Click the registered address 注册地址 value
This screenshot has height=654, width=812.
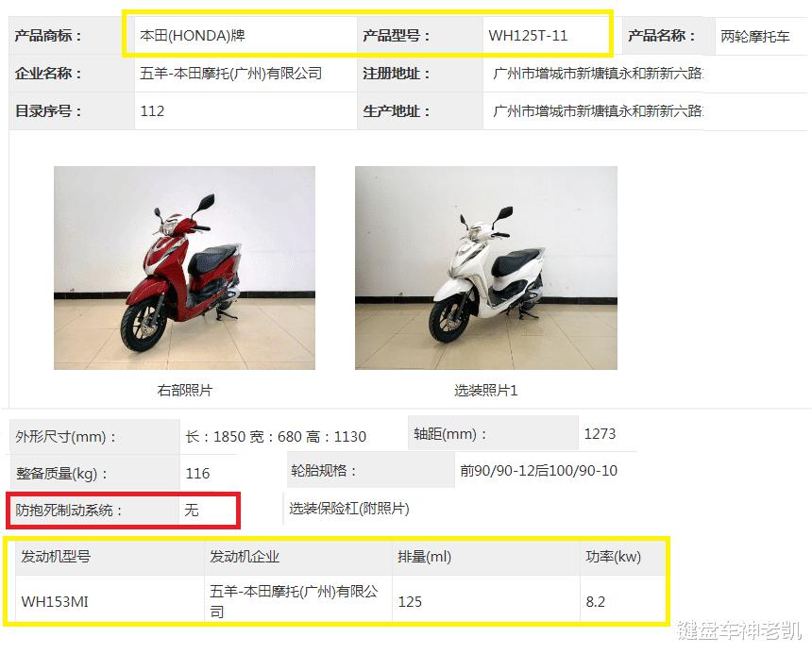click(x=598, y=74)
